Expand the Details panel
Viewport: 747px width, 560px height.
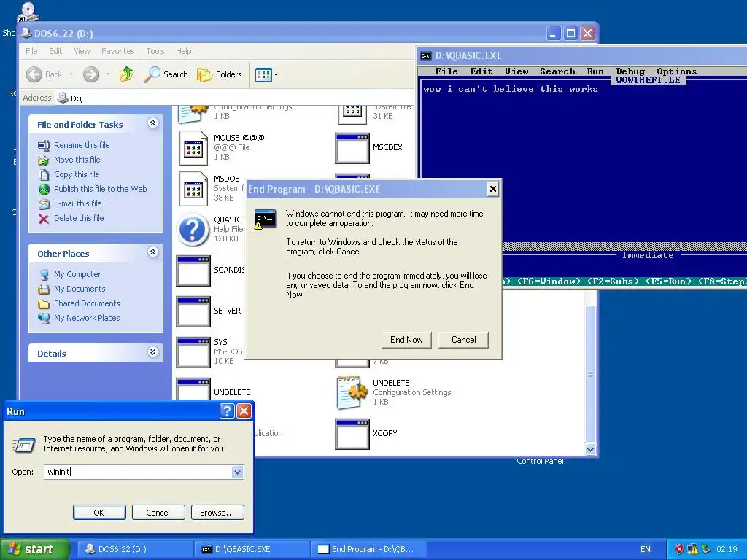click(x=153, y=352)
